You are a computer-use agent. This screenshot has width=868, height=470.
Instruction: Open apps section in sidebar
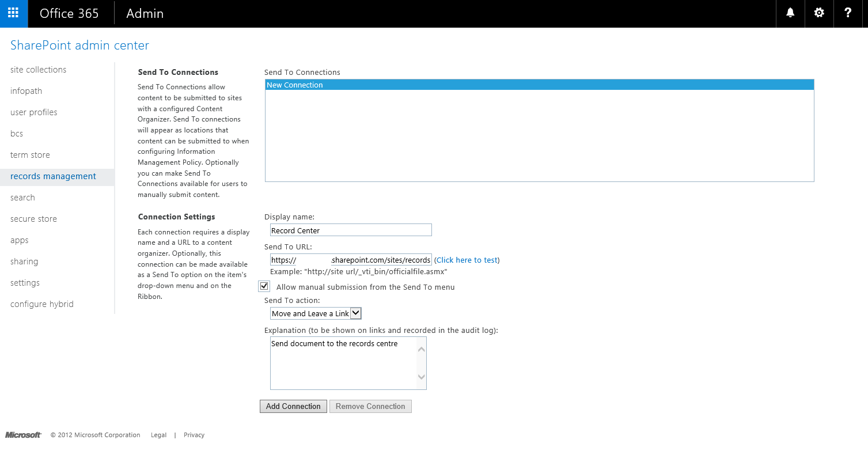[19, 240]
